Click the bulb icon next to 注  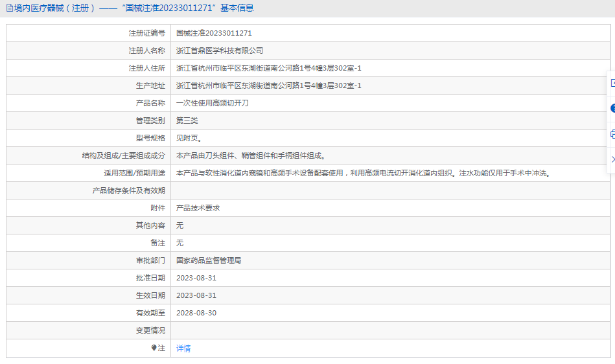[x=154, y=348]
